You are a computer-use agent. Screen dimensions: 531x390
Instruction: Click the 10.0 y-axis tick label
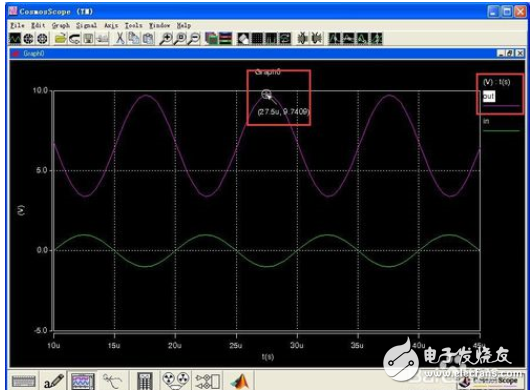pos(40,90)
